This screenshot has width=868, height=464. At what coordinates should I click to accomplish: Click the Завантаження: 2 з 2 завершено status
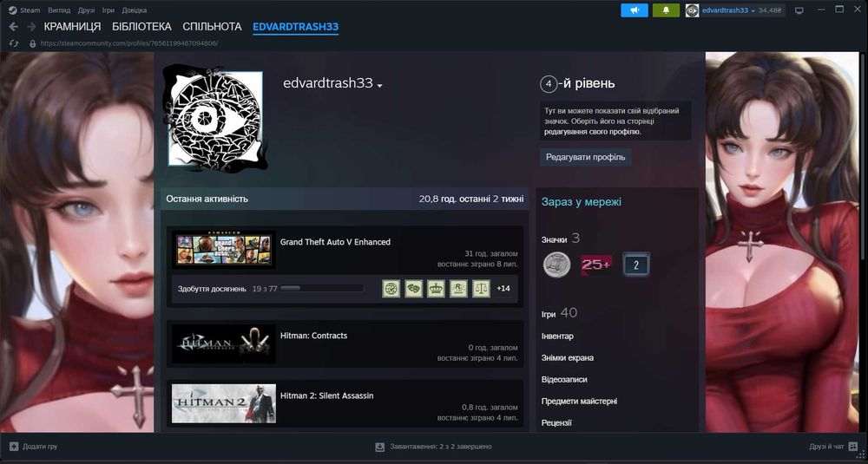point(441,447)
